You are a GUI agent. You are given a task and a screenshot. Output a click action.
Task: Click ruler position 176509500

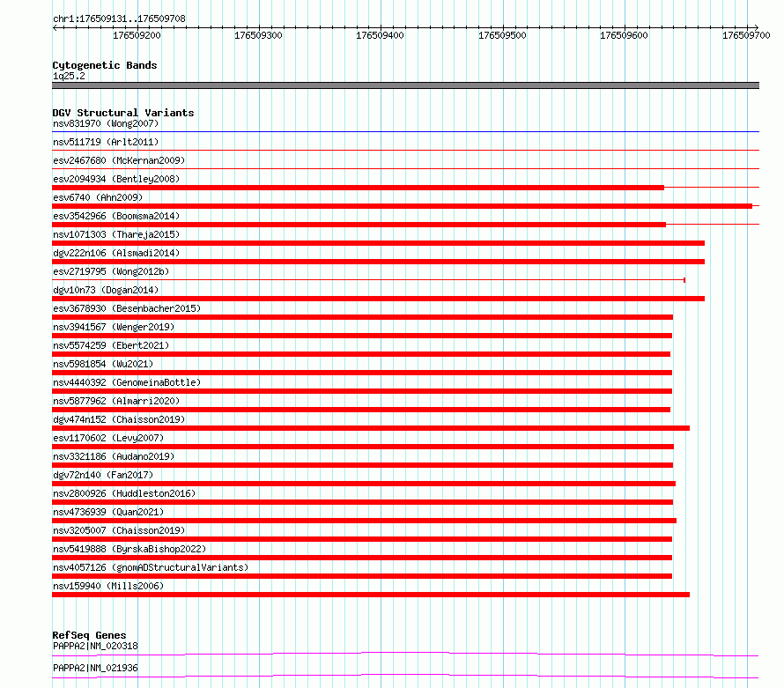502,35
